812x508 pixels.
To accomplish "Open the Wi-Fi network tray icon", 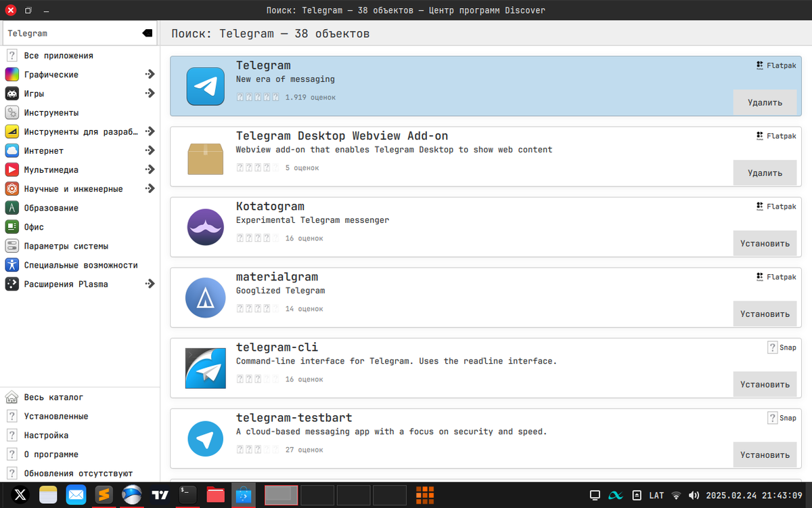I will [x=675, y=495].
